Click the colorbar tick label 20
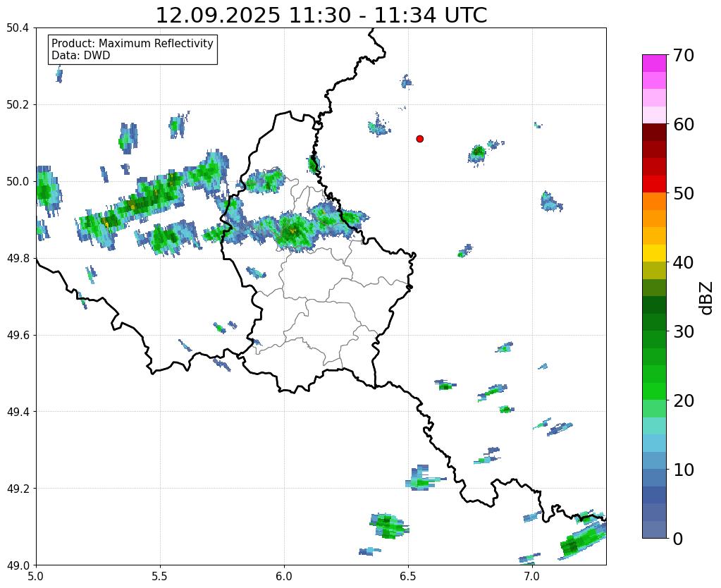Viewport: 721px width, 588px height. click(x=684, y=400)
